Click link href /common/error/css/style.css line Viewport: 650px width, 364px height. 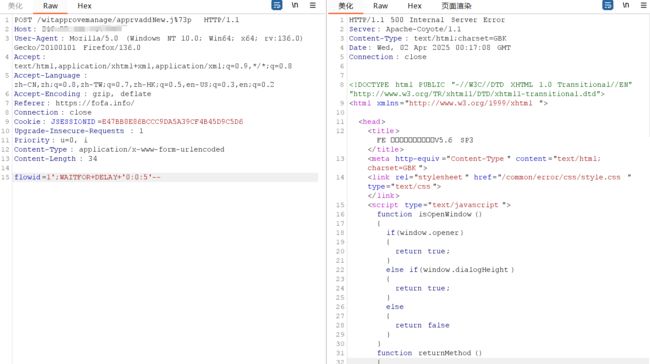(499, 177)
